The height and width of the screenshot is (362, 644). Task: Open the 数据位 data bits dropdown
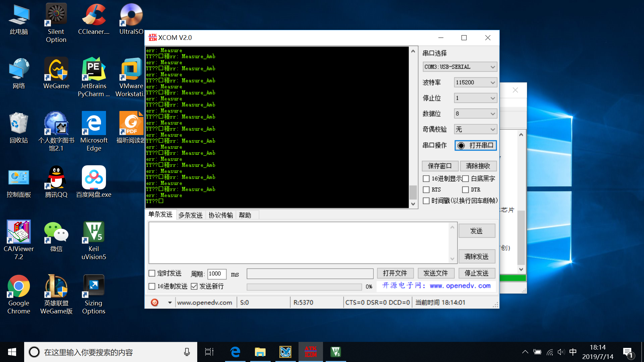click(x=475, y=114)
